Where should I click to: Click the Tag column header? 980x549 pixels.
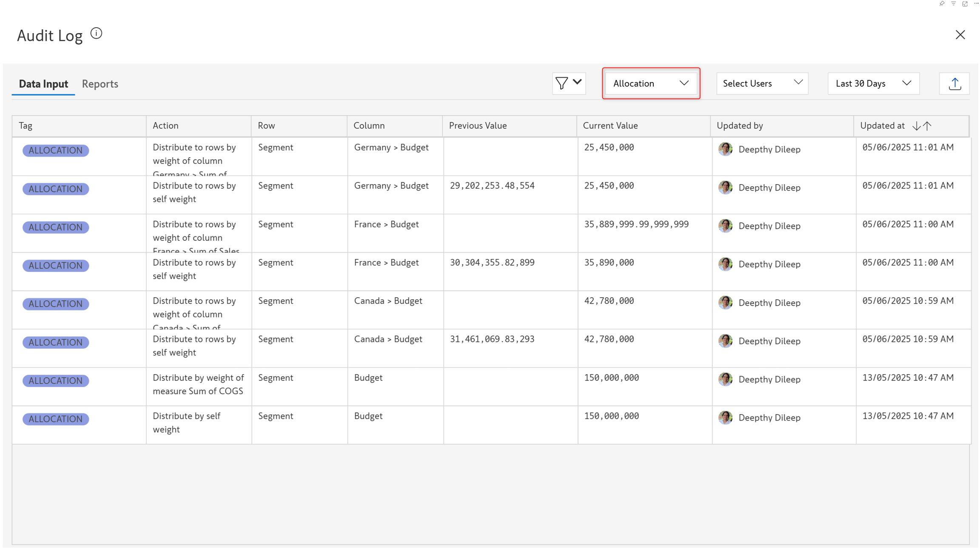tap(26, 126)
